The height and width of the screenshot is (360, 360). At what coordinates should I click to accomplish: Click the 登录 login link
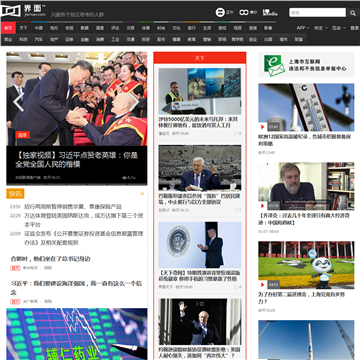click(x=355, y=28)
